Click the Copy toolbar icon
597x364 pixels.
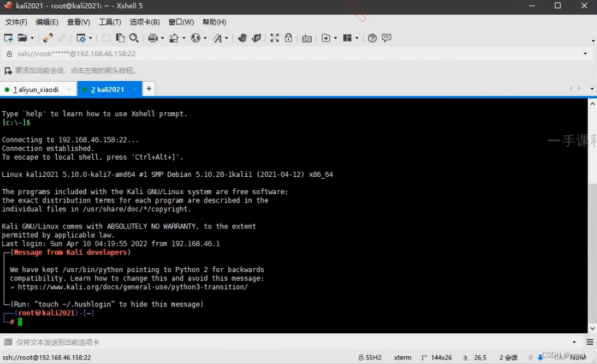pos(106,38)
